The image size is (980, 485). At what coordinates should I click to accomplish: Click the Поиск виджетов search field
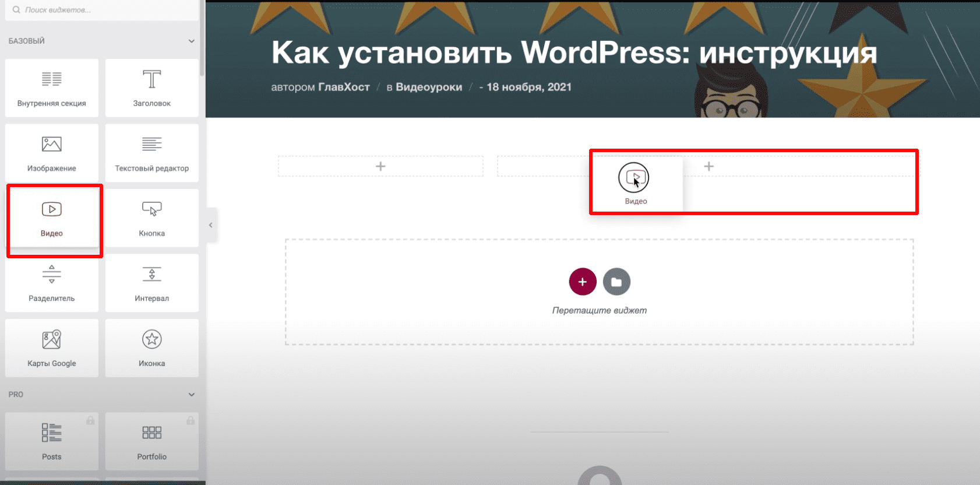click(x=102, y=10)
